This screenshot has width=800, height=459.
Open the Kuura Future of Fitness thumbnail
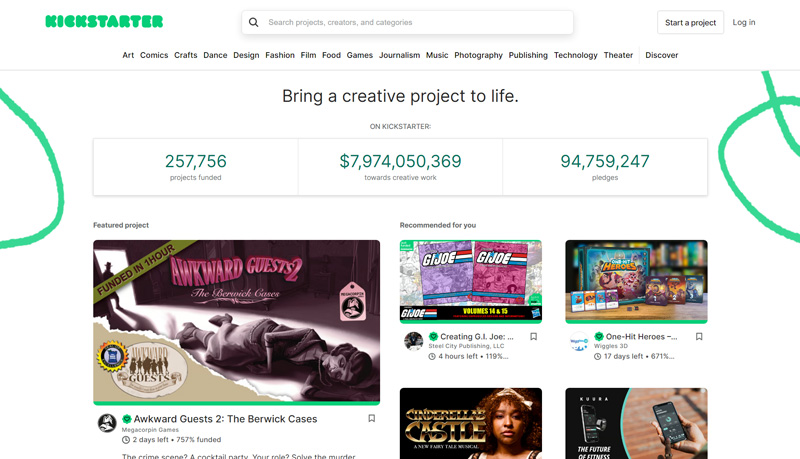click(x=636, y=424)
